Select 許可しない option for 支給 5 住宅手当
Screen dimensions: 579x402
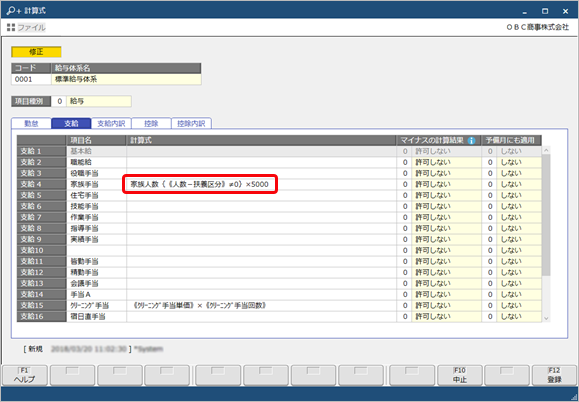tap(446, 195)
